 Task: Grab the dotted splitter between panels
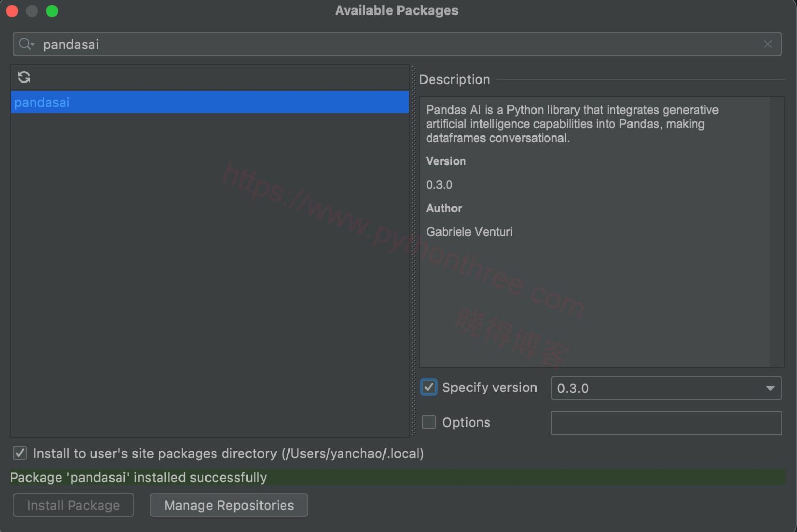414,250
